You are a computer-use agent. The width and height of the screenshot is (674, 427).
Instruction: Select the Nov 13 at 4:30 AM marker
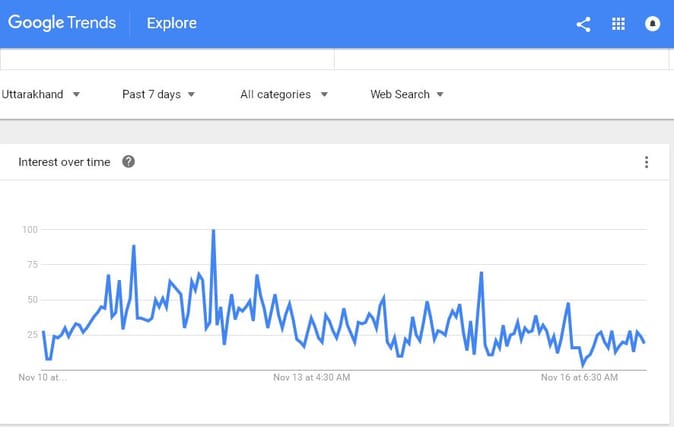311,378
